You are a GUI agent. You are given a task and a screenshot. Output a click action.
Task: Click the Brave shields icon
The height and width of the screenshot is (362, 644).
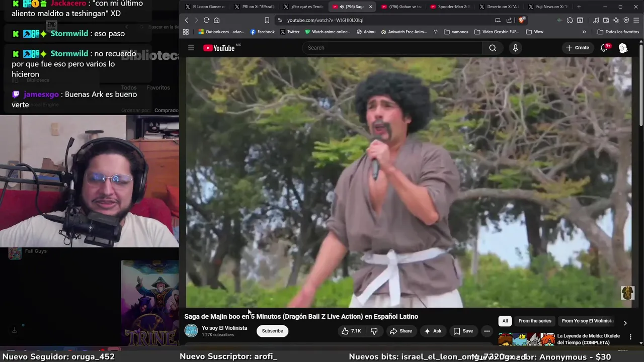coord(522,20)
